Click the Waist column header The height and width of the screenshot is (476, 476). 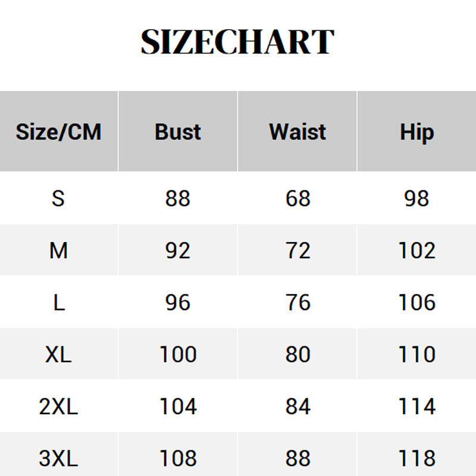point(297,131)
